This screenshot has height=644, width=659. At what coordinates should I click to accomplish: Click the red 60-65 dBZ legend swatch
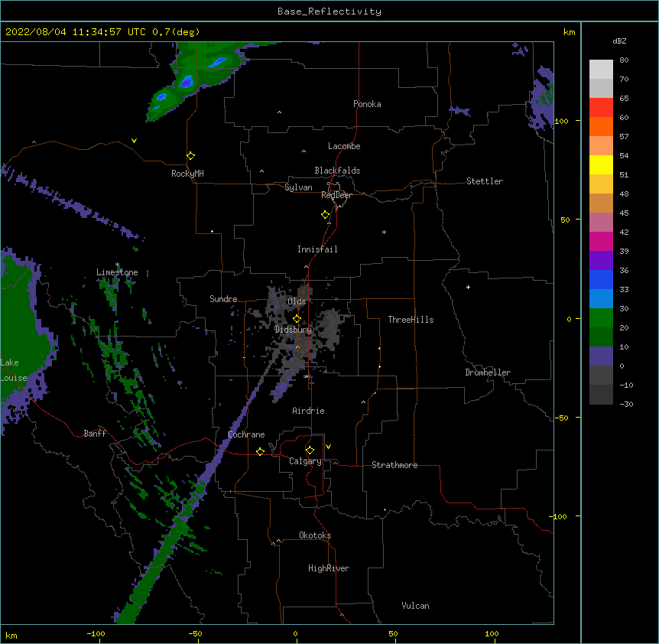601,108
